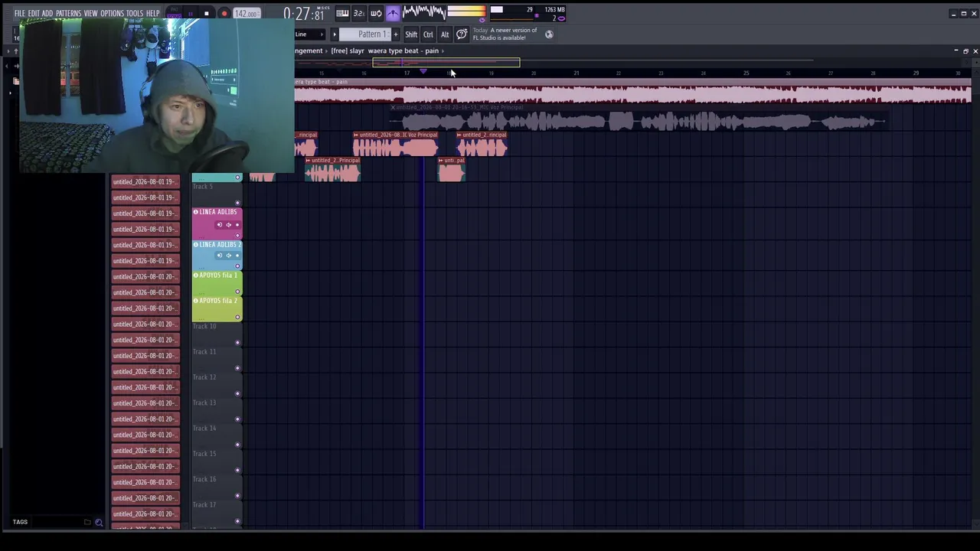Click the red record button

click(224, 14)
